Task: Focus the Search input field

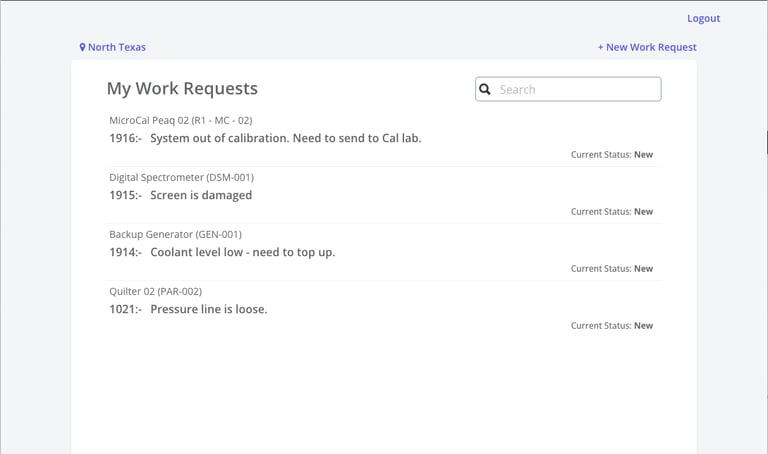Action: coord(568,89)
